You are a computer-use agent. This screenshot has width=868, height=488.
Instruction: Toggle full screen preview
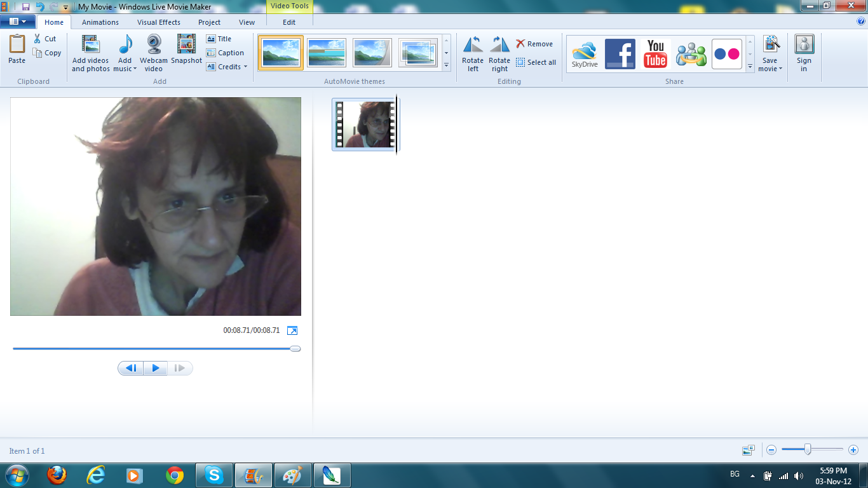[x=292, y=330]
